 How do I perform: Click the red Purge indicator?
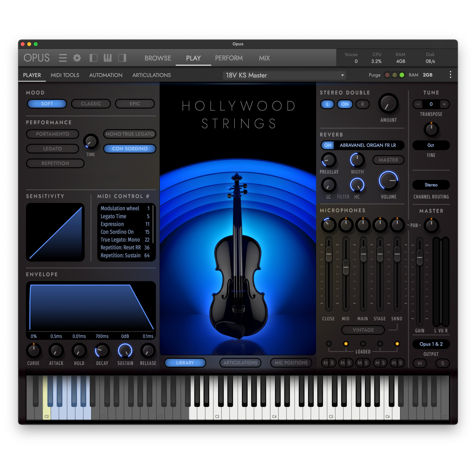tap(387, 75)
